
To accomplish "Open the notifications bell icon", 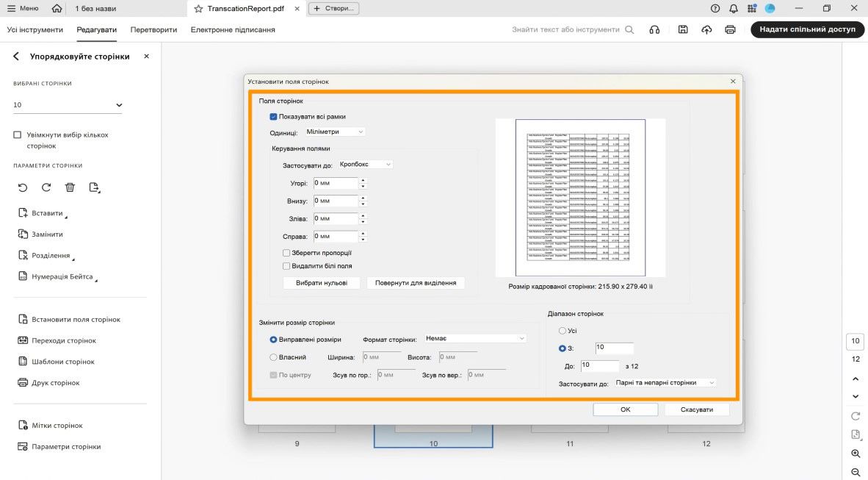I will (x=734, y=8).
